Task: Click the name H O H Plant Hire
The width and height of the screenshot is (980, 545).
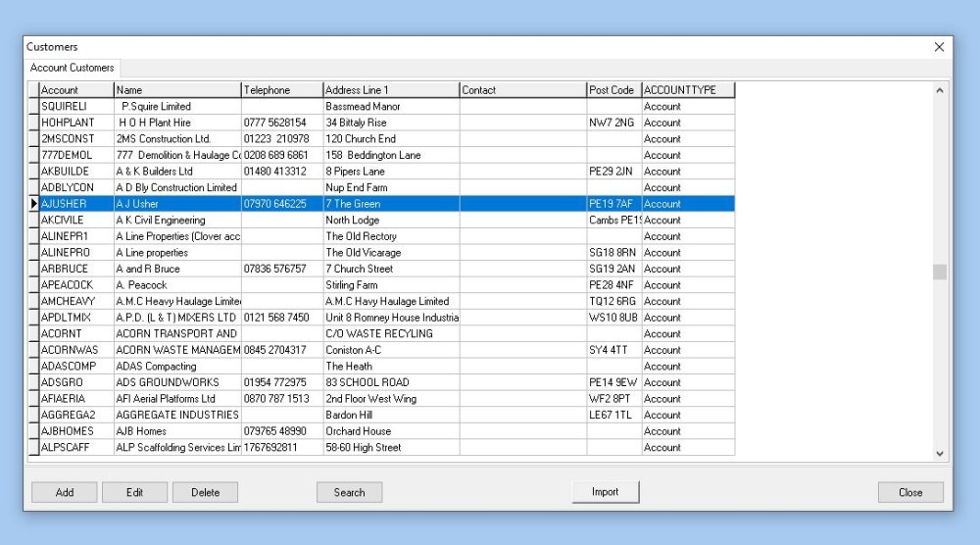Action: (x=155, y=123)
